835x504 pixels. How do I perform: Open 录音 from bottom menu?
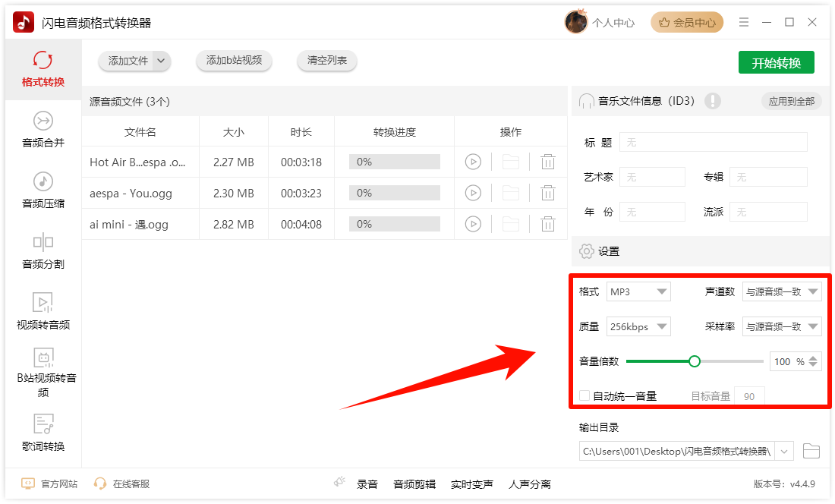[x=367, y=484]
